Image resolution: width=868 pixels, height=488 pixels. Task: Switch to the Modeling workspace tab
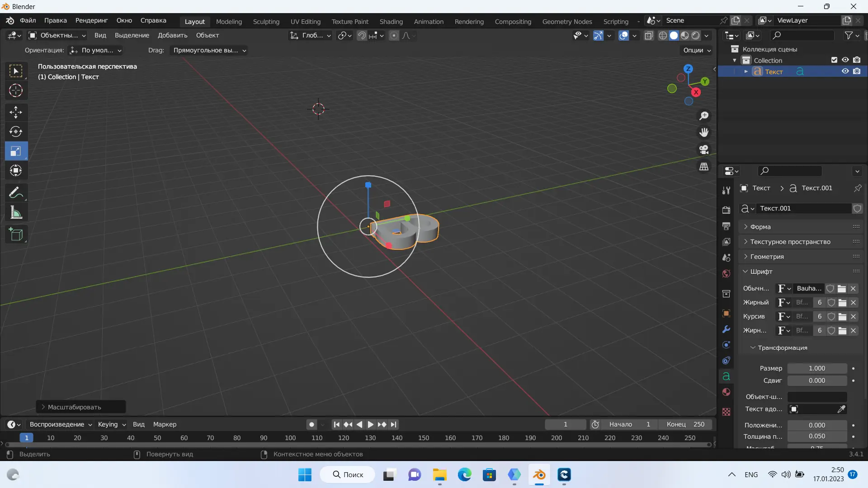229,21
